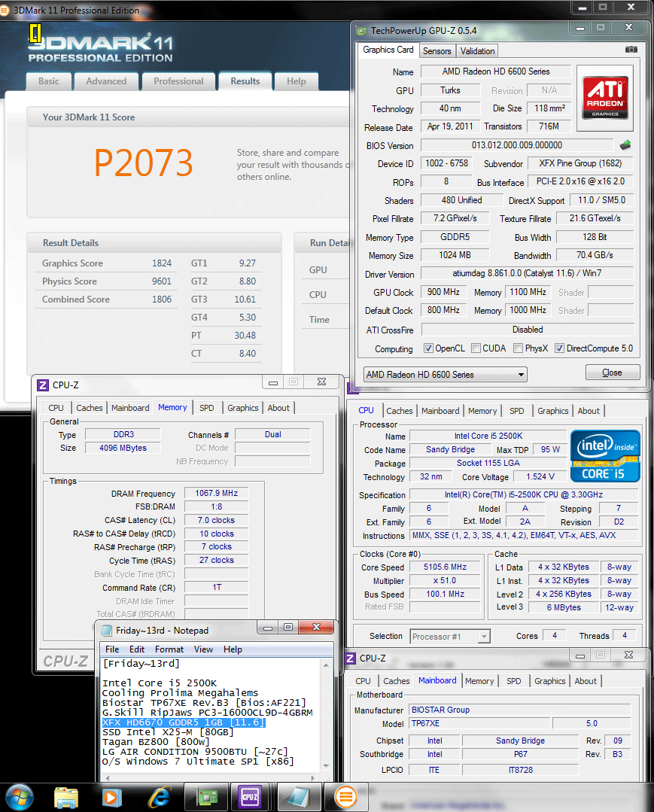
Task: Launch Windows Media Player from the taskbar
Action: [x=111, y=798]
